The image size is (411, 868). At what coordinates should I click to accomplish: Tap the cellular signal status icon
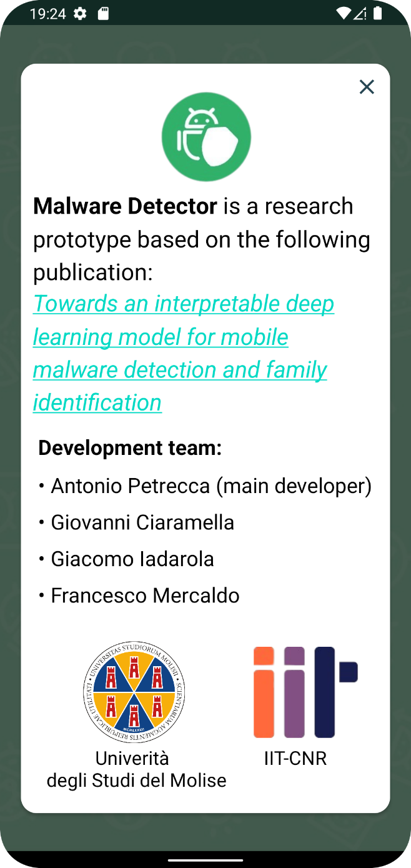click(x=360, y=13)
